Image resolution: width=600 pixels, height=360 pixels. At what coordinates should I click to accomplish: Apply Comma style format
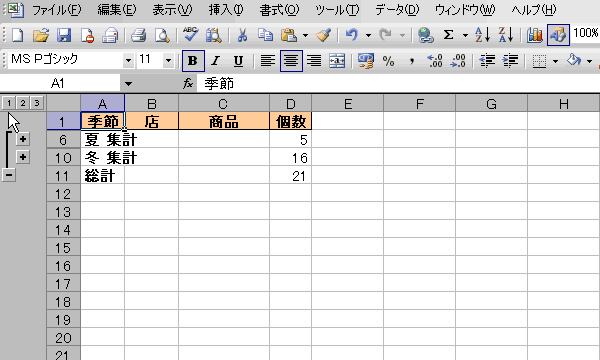tap(412, 61)
